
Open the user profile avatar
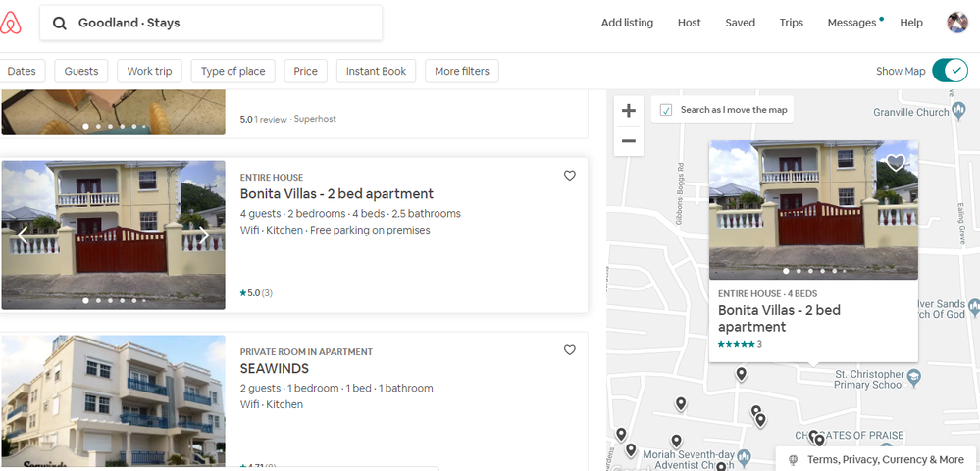tap(956, 23)
